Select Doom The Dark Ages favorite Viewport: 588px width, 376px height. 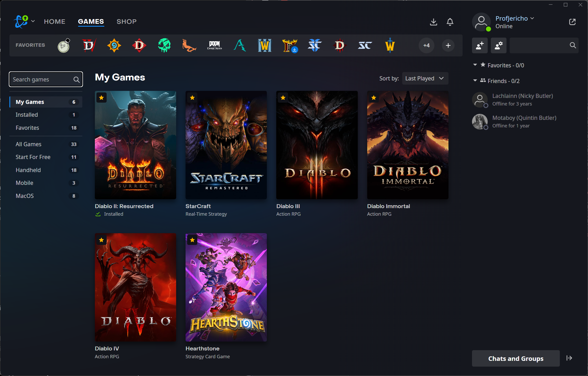point(215,45)
